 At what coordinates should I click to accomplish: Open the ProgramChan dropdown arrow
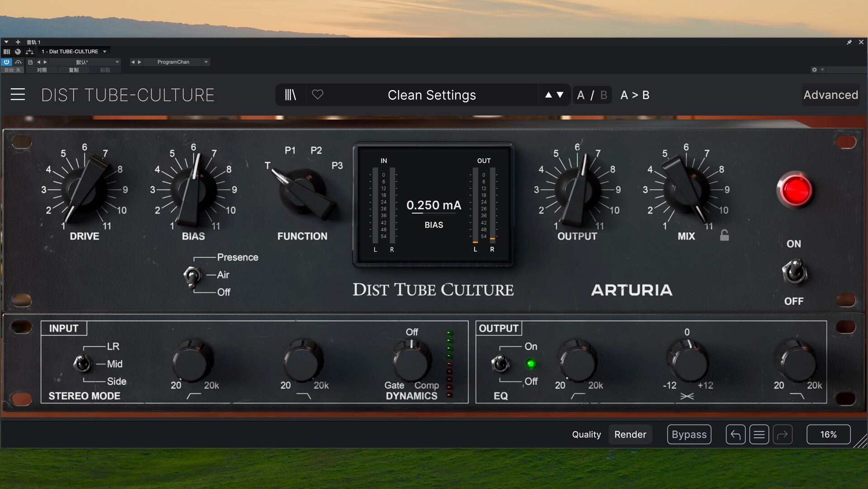click(x=206, y=62)
